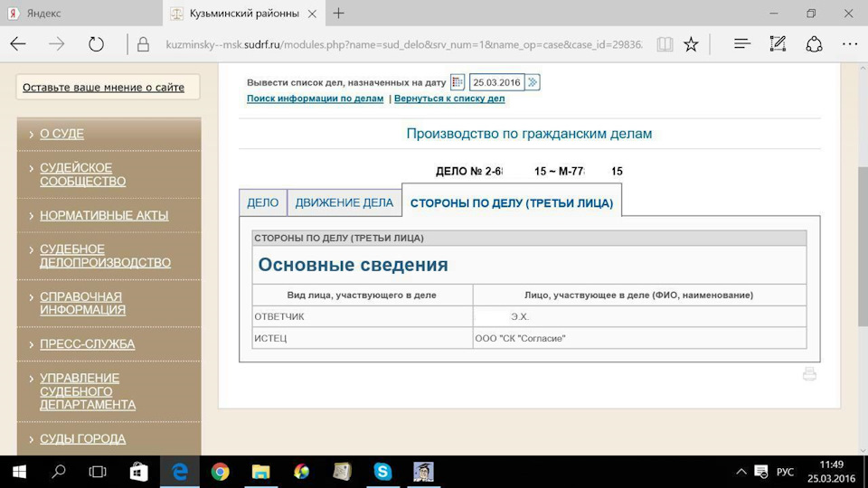The height and width of the screenshot is (488, 868).
Task: Switch to the ДВИЖЕНИЕ ДЕЛА tab
Action: [x=344, y=202]
